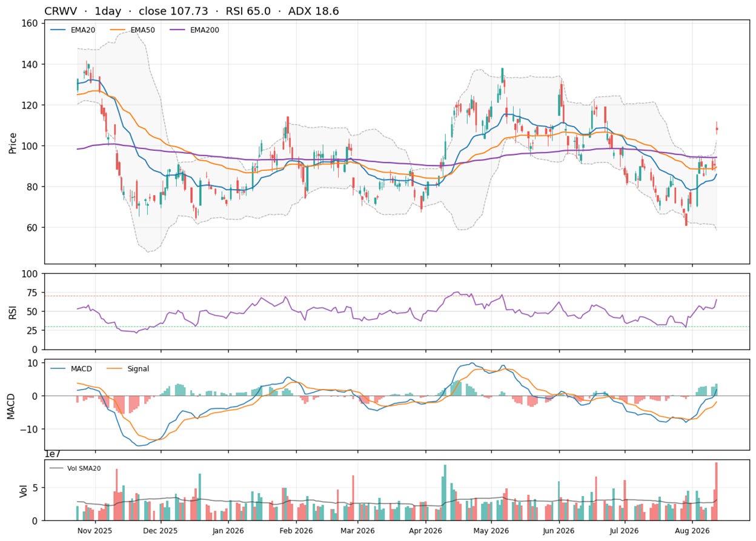This screenshot has width=756, height=541.
Task: Select the Signal legend entry text
Action: point(139,368)
